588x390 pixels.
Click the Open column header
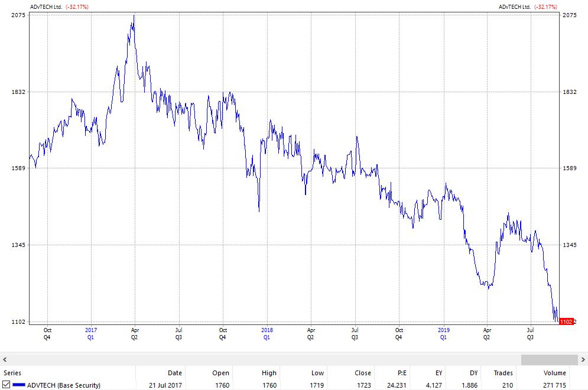pos(220,373)
